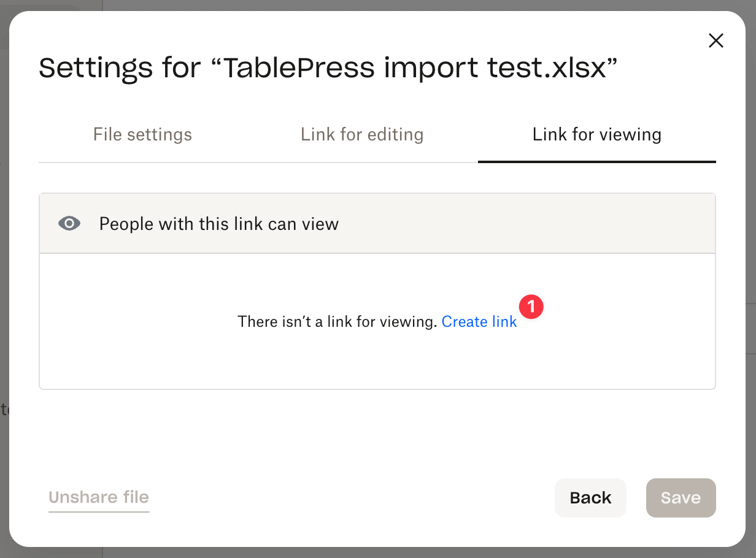Image resolution: width=756 pixels, height=558 pixels.
Task: Close the Settings dialog with the X icon
Action: pyautogui.click(x=715, y=40)
